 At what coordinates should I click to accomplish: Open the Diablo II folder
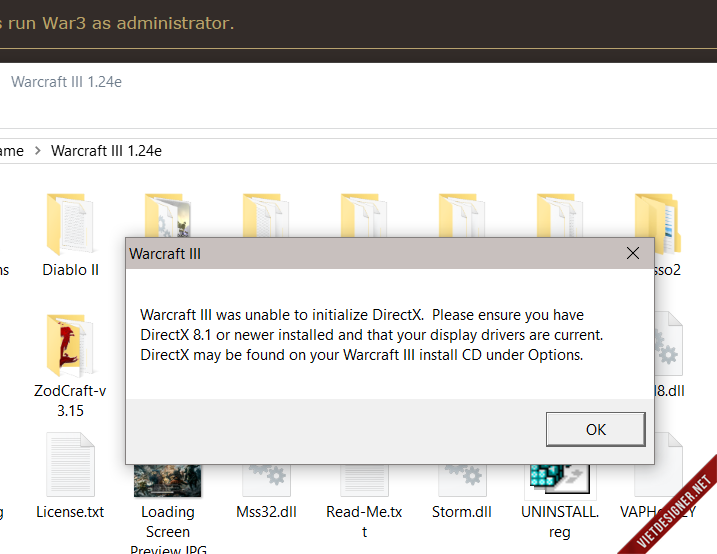point(70,224)
